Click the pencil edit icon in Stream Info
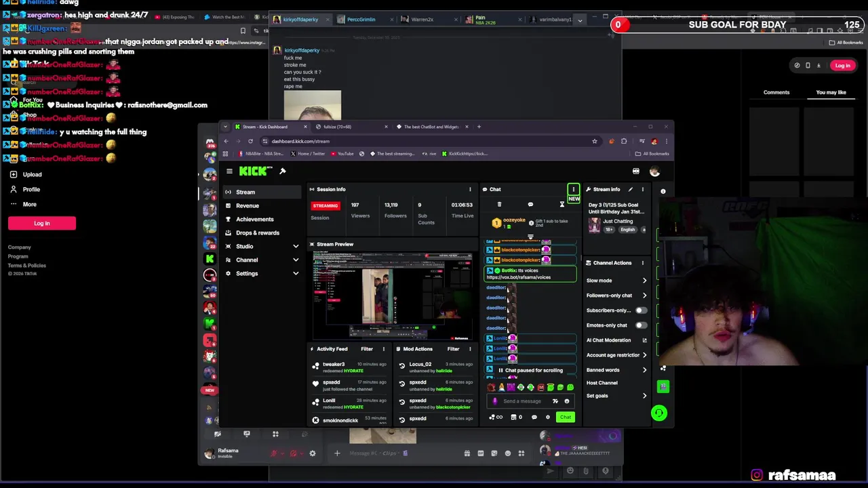 (x=631, y=190)
